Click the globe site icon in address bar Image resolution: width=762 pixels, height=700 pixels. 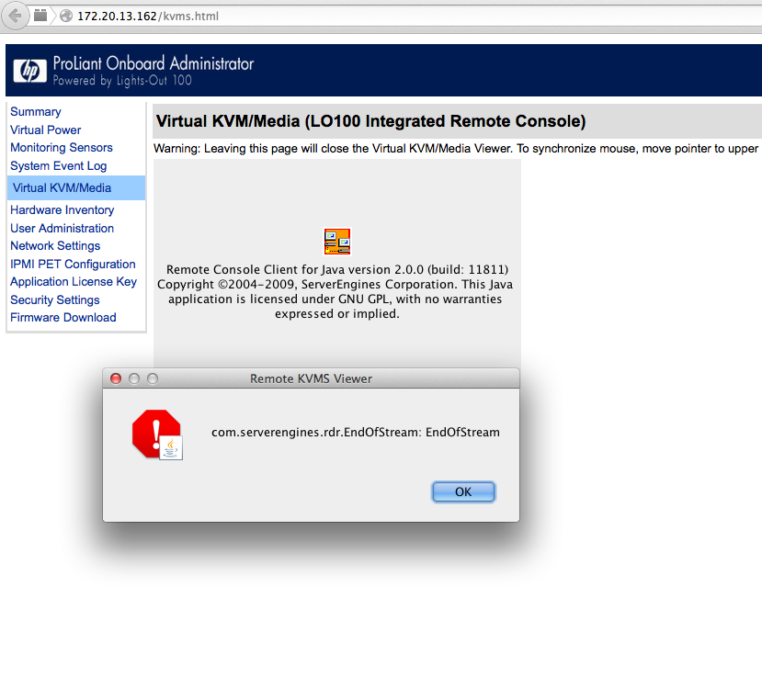coord(66,16)
